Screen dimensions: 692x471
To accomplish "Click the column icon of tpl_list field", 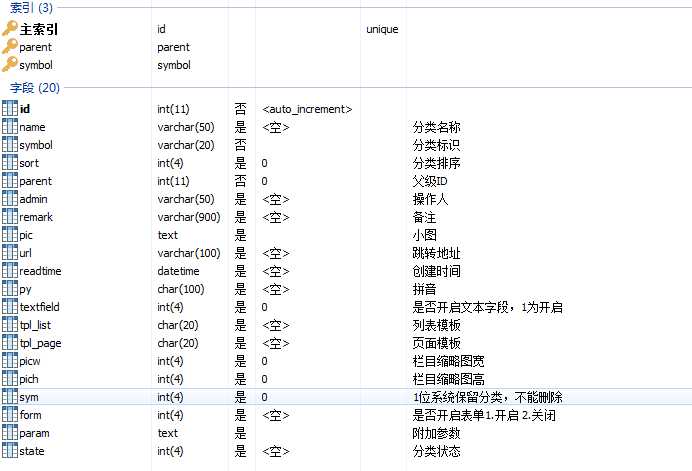I will click(10, 325).
